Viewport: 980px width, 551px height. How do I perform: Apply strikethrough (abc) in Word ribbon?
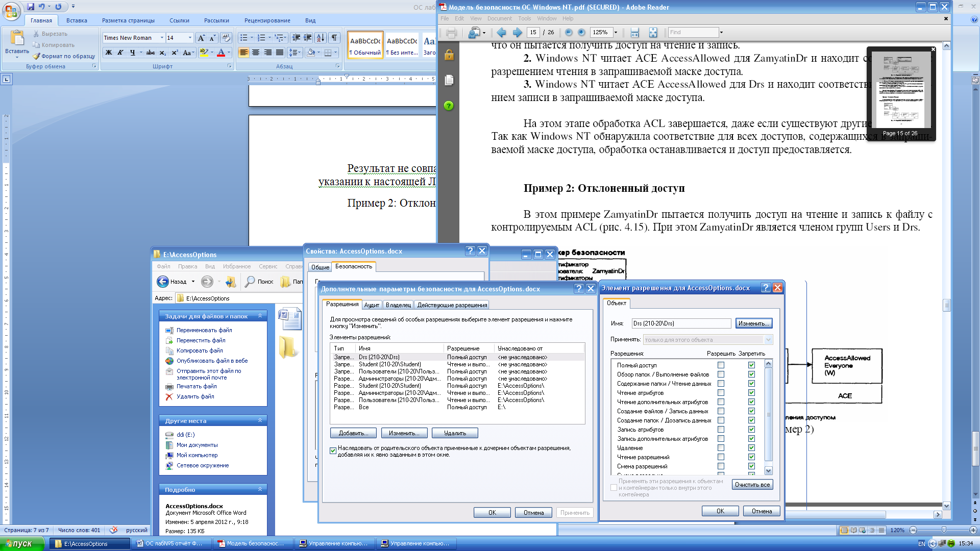coord(150,53)
